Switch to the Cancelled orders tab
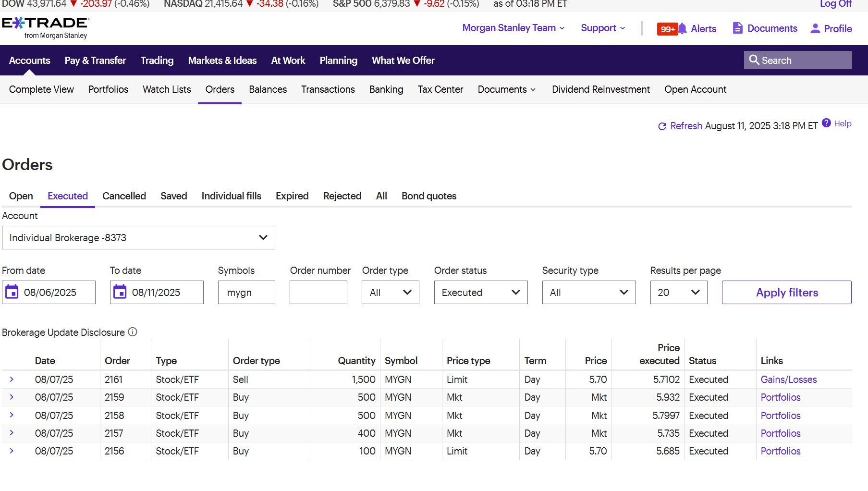Viewport: 868px width, 491px height. coord(124,196)
